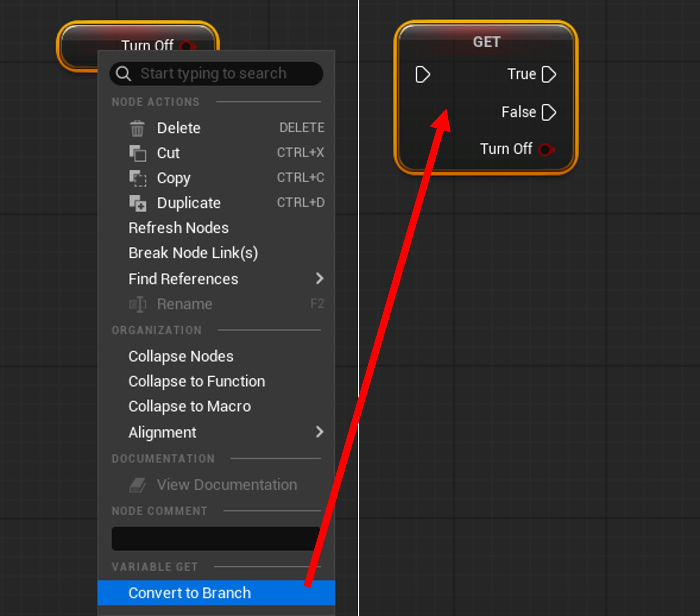
Task: Click the False output execution pin
Action: pos(549,112)
